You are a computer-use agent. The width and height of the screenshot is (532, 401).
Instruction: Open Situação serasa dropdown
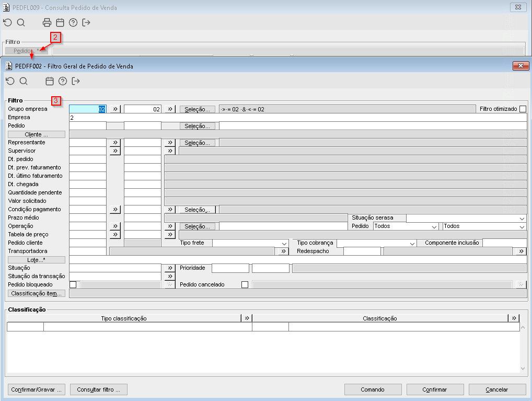pyautogui.click(x=522, y=218)
